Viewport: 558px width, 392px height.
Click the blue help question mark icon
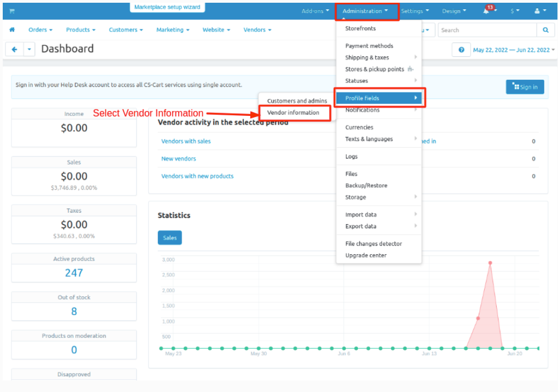[x=461, y=50]
